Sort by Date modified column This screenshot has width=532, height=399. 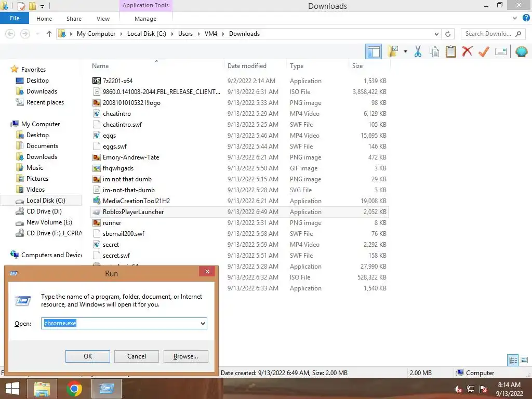[x=247, y=66]
